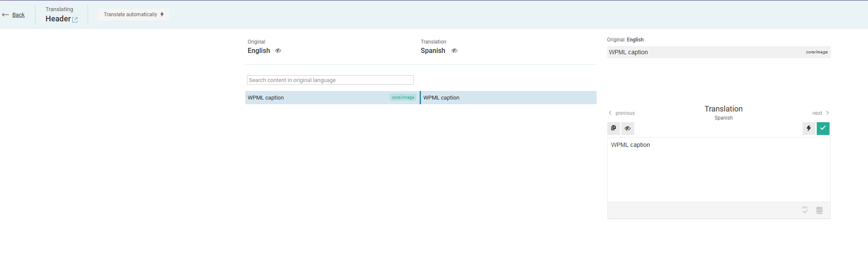This screenshot has height=261, width=868.
Task: Copy original text into translation icon
Action: tap(614, 128)
